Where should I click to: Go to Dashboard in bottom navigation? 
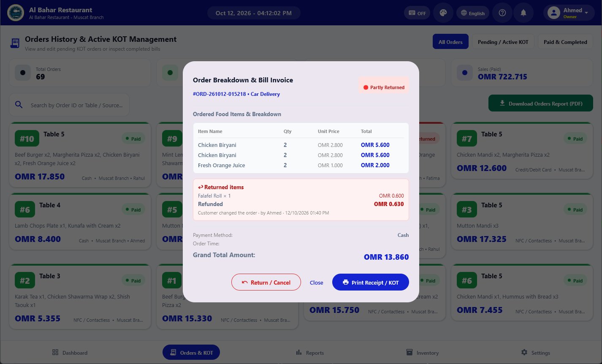coord(70,353)
